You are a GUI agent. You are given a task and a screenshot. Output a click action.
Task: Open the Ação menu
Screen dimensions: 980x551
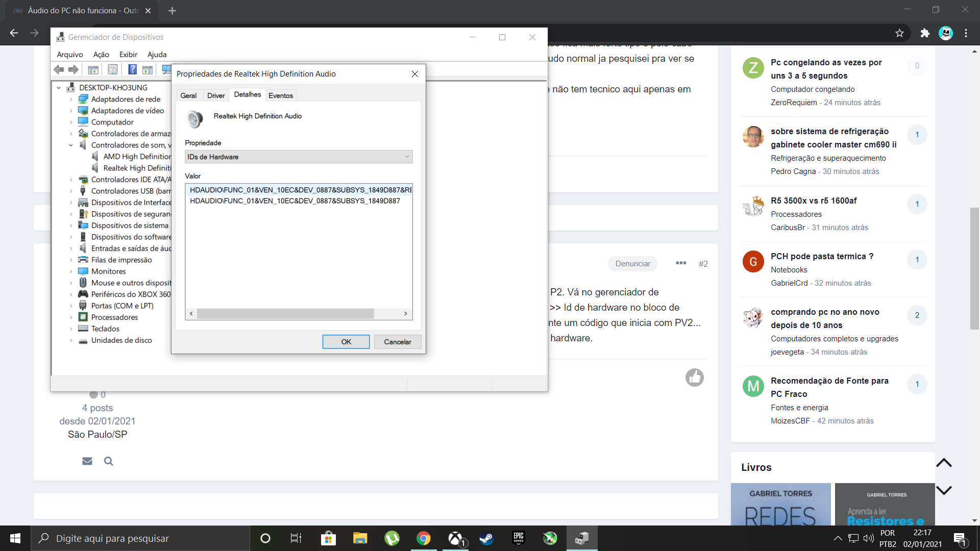point(101,55)
